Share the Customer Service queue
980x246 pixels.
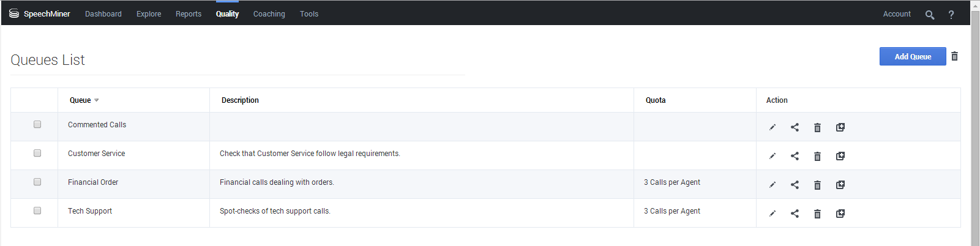point(795,156)
